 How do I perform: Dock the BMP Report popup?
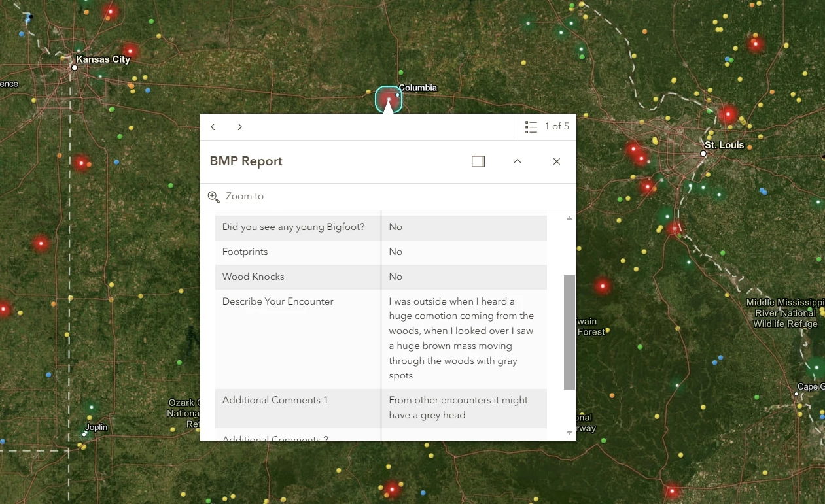(x=478, y=161)
